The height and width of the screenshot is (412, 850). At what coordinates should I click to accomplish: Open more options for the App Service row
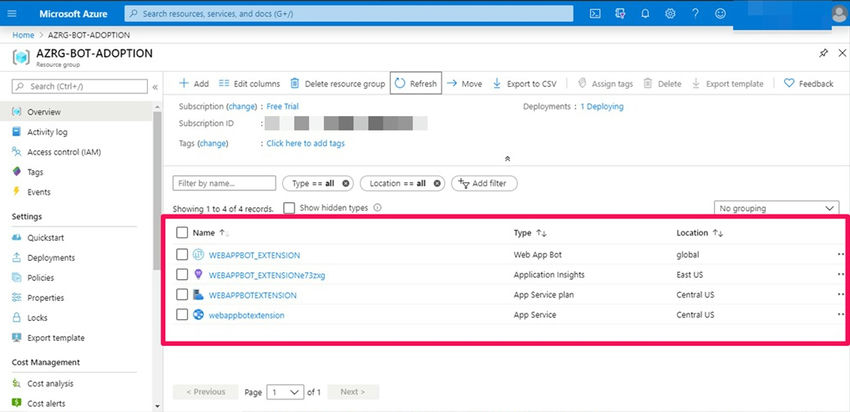[841, 314]
